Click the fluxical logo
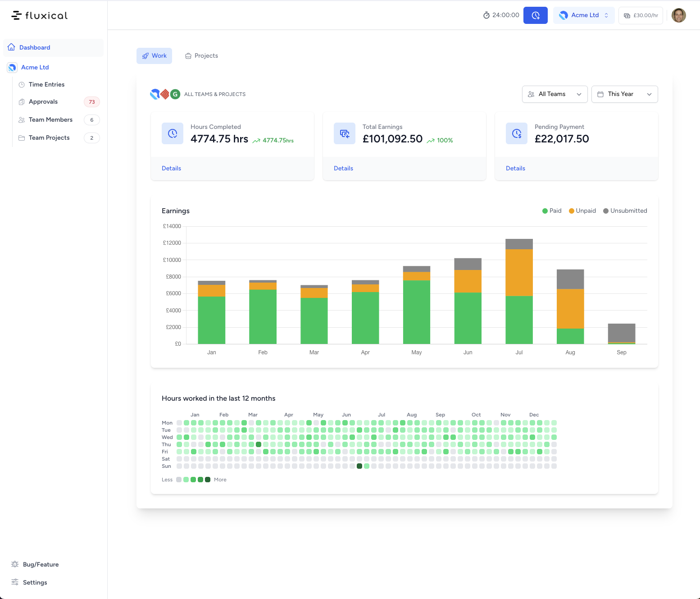Image resolution: width=700 pixels, height=599 pixels. coord(40,16)
